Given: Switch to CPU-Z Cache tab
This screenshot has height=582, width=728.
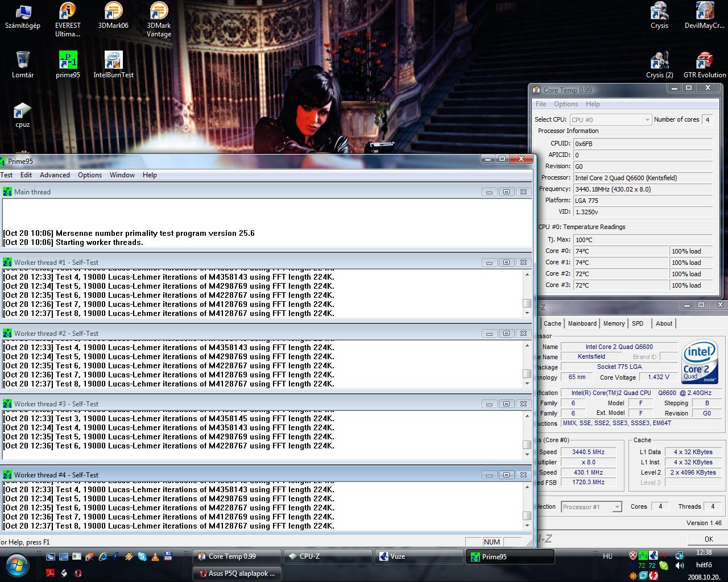Looking at the screenshot, I should pyautogui.click(x=552, y=323).
